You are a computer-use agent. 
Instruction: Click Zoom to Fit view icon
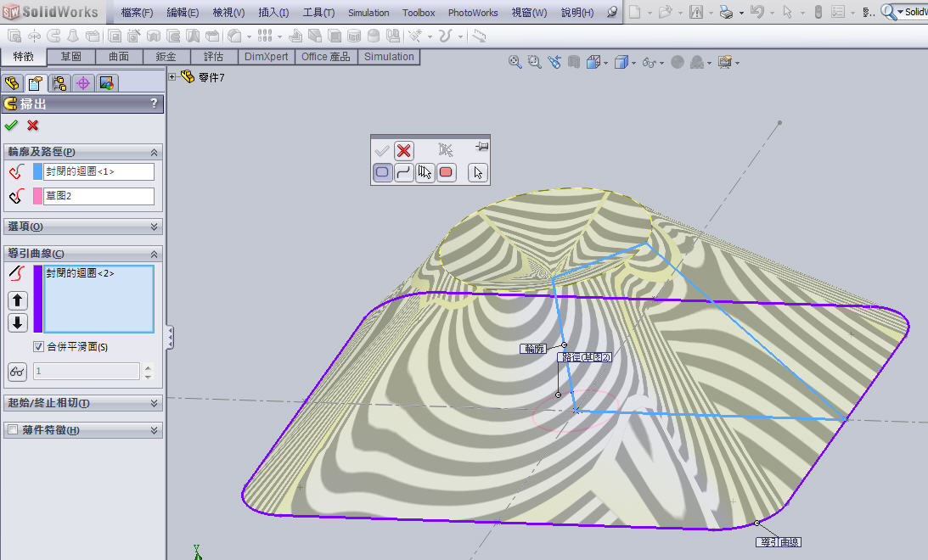click(515, 61)
